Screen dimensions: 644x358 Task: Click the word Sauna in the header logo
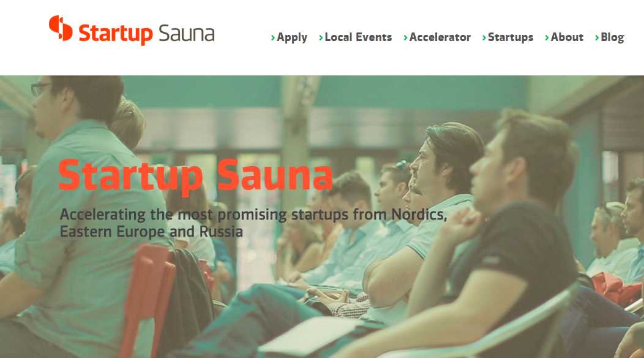pos(187,33)
